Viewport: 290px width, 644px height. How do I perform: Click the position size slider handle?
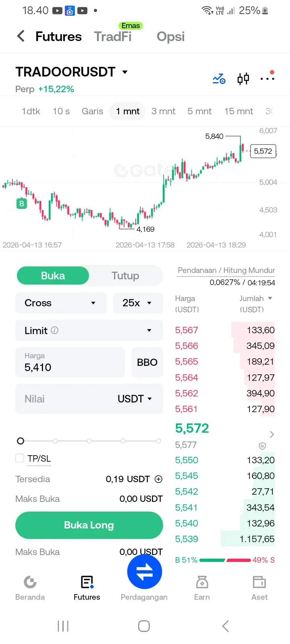tap(21, 441)
